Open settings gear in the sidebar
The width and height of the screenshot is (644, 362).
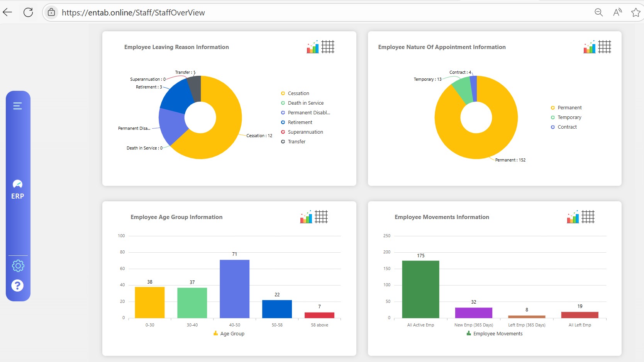coord(18,266)
